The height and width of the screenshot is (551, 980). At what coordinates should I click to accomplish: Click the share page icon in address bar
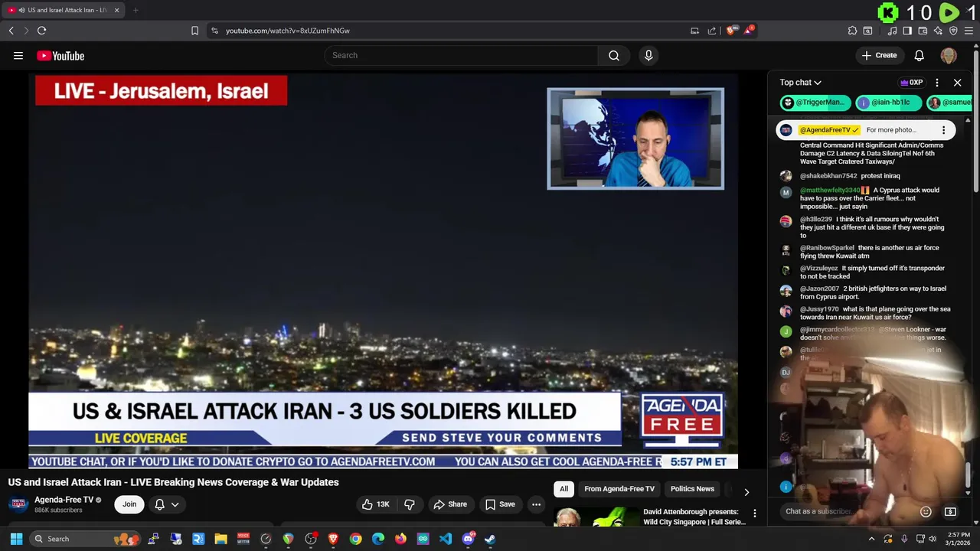[712, 31]
